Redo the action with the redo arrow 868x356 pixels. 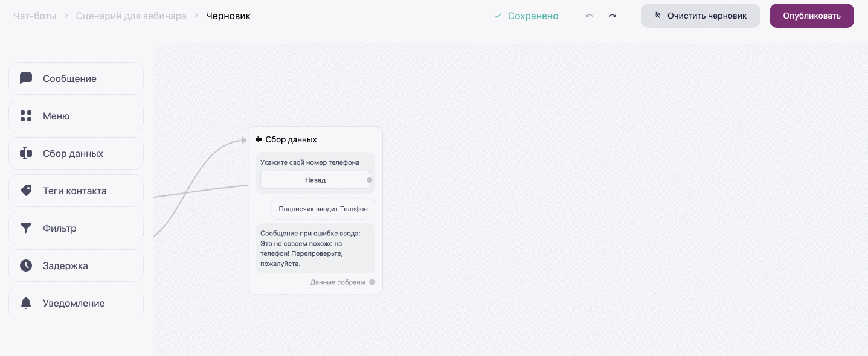[x=612, y=16]
